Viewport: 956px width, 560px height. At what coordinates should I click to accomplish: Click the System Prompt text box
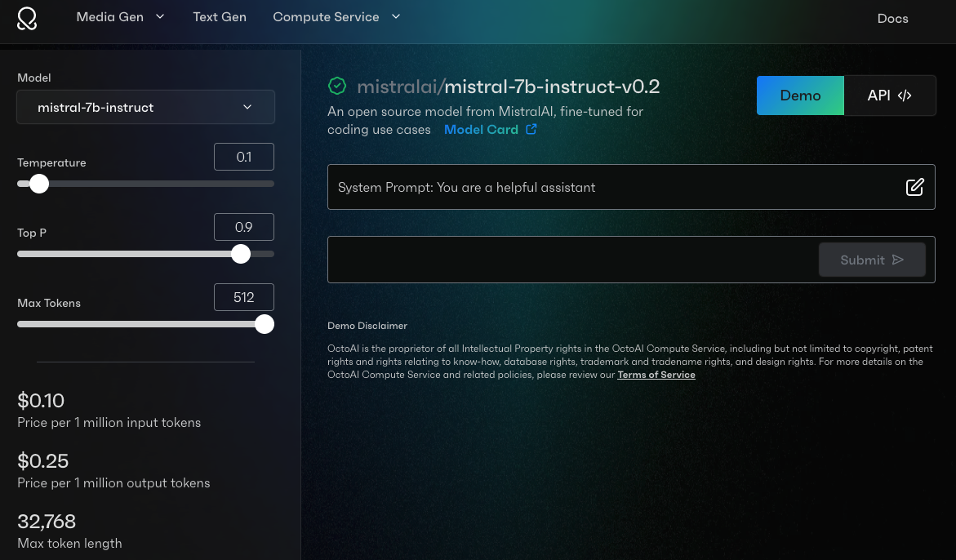(631, 187)
